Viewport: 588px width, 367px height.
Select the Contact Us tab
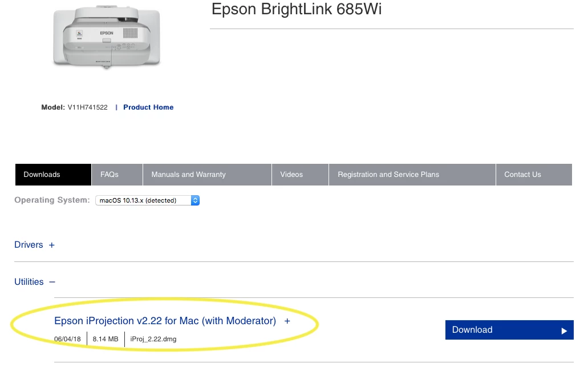pyautogui.click(x=534, y=175)
